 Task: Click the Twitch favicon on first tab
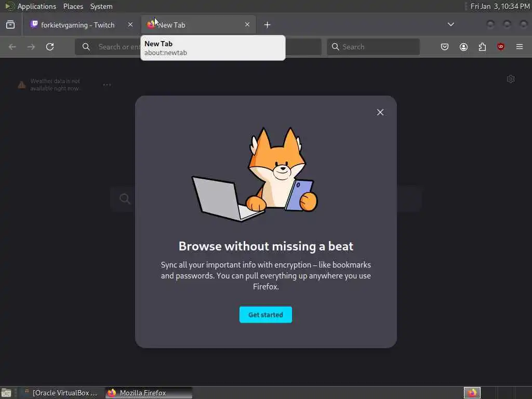tap(34, 24)
